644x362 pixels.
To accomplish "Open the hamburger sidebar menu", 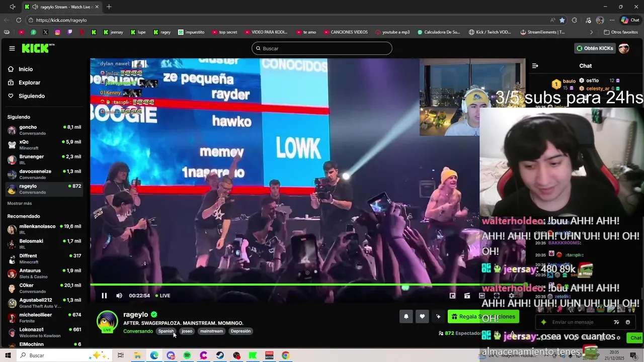I will [x=12, y=48].
